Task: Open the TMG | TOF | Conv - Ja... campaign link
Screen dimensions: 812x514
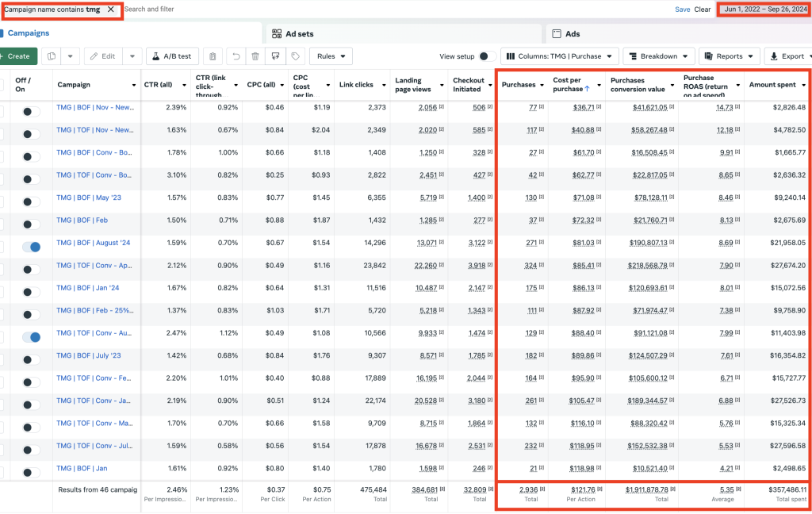Action: (x=94, y=401)
